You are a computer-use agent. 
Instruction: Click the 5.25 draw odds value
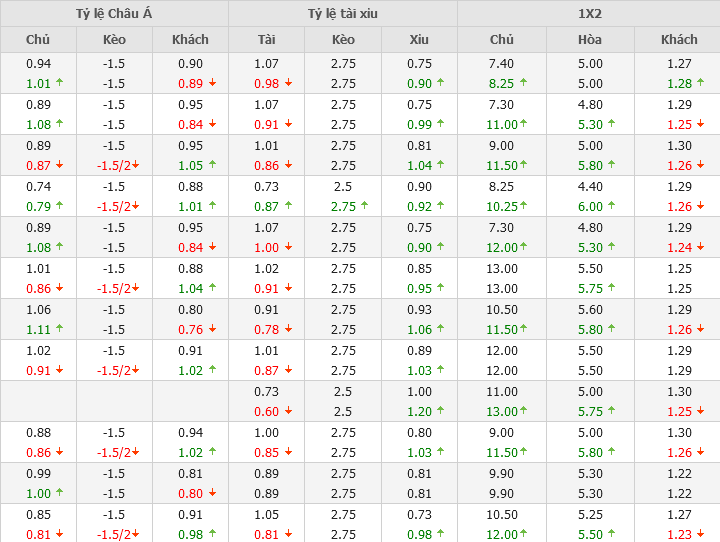tap(590, 515)
